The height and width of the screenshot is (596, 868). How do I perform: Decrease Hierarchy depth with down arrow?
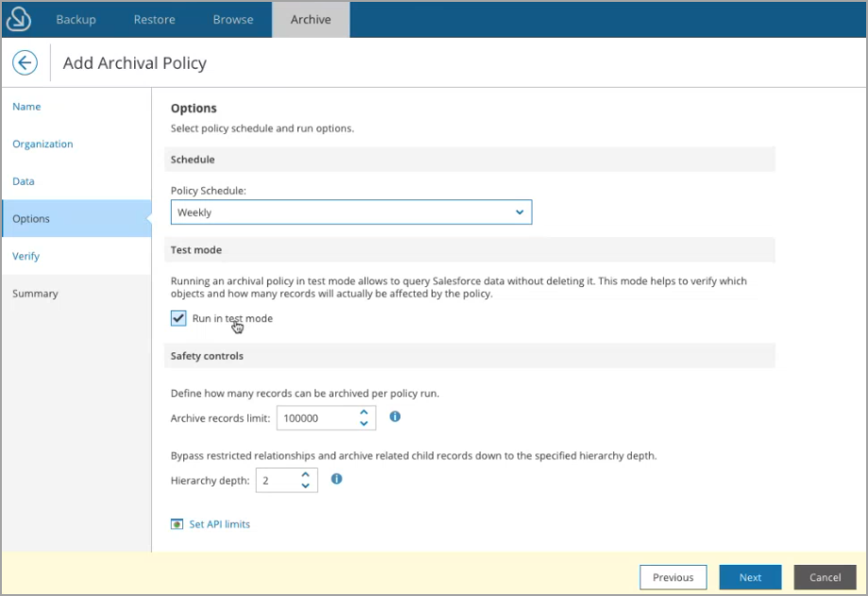coord(306,485)
